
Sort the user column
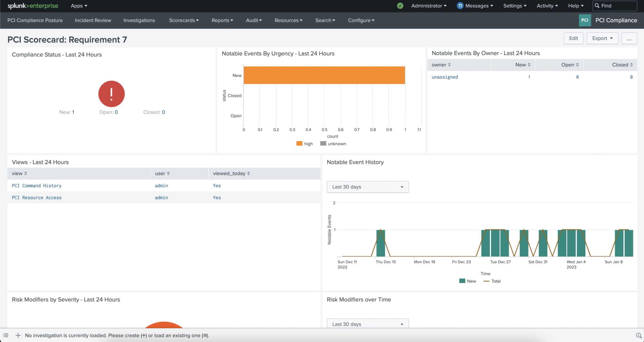162,173
